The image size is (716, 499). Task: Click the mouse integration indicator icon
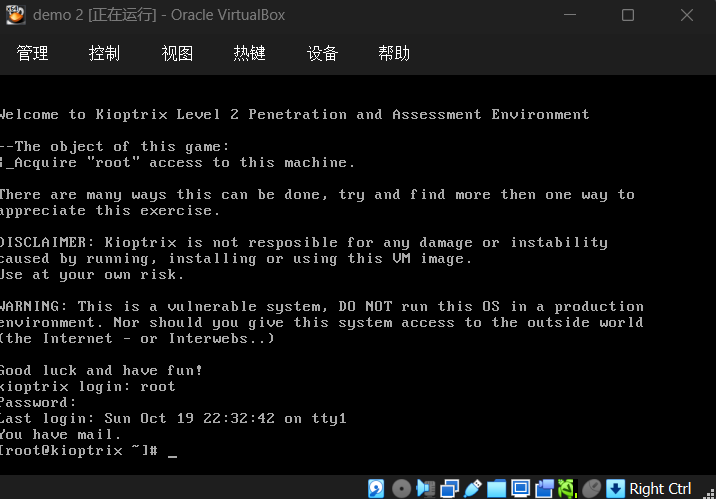tap(592, 489)
